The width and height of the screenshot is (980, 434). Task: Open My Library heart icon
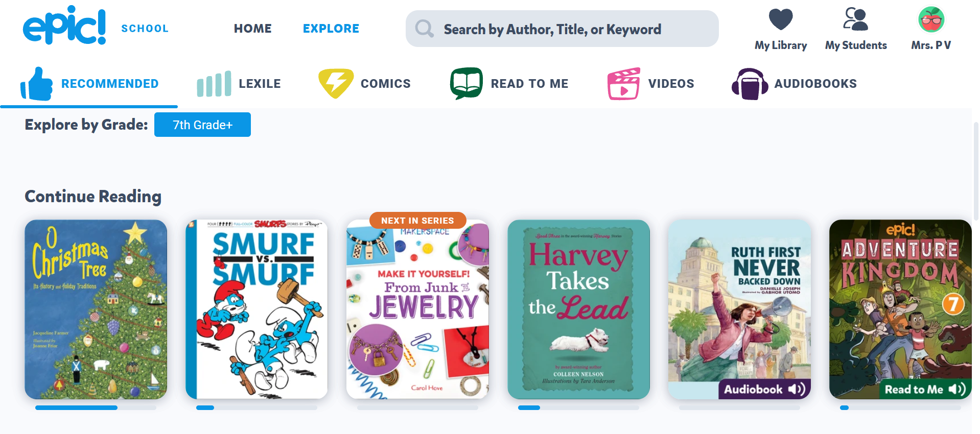pos(780,19)
